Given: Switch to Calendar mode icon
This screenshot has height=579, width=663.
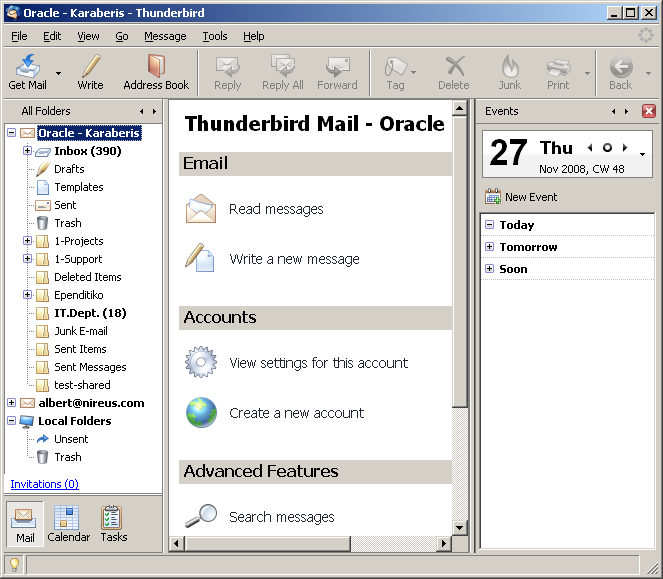Looking at the screenshot, I should pos(66,518).
